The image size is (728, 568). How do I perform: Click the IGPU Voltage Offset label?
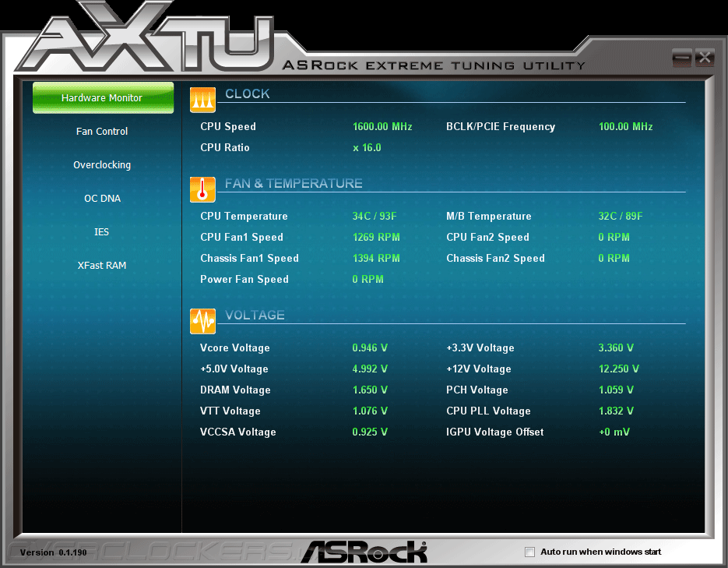(494, 432)
